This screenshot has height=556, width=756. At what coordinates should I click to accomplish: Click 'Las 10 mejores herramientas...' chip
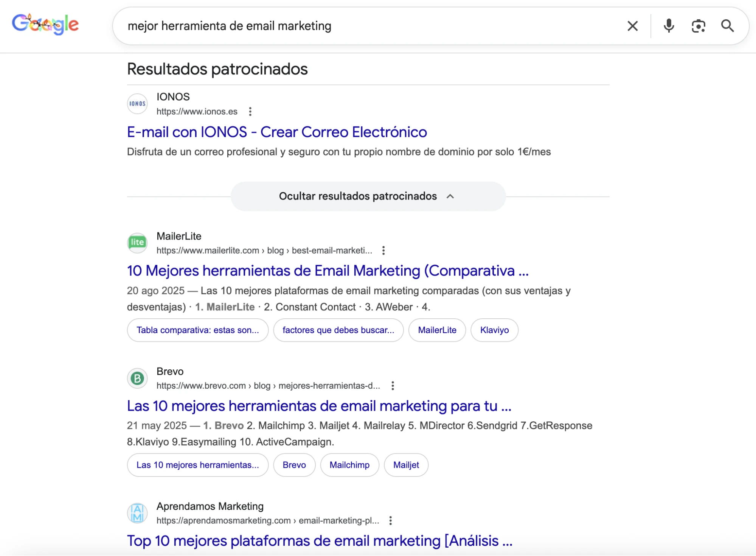[x=198, y=465]
